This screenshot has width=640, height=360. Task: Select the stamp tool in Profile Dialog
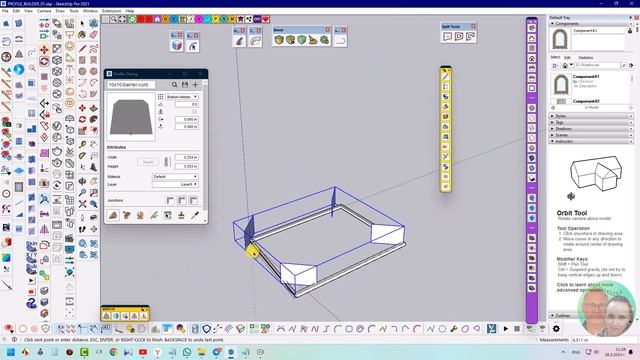coord(181,215)
